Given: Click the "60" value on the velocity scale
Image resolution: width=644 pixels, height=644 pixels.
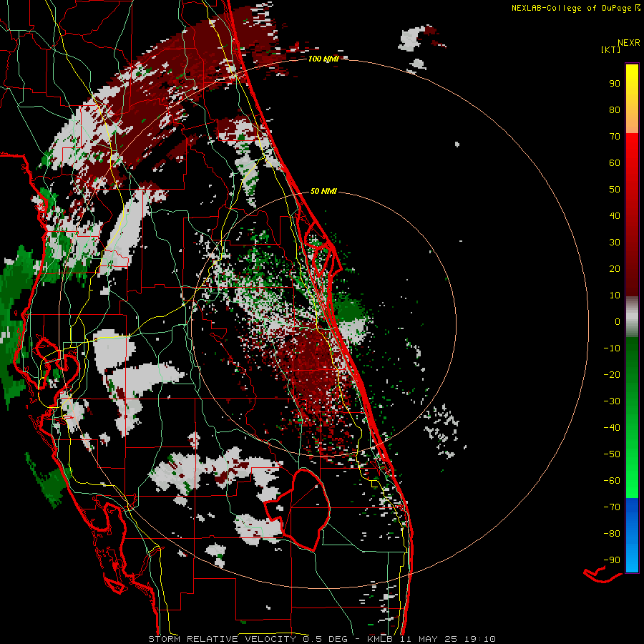Looking at the screenshot, I should tap(615, 163).
